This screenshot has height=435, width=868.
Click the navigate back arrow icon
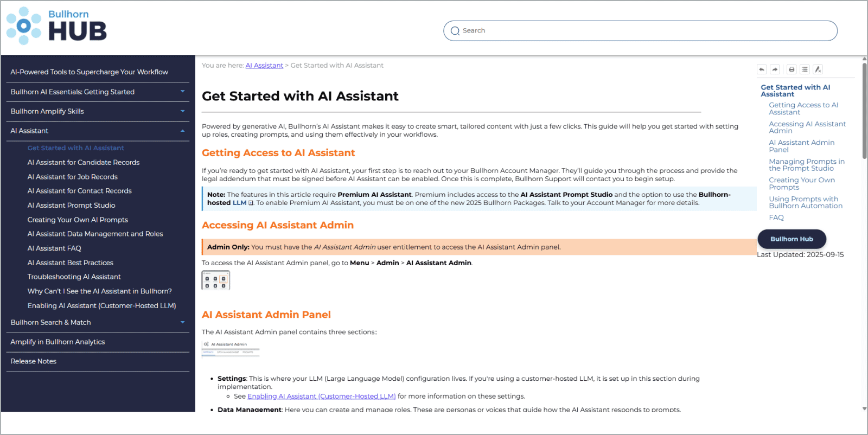(x=762, y=69)
